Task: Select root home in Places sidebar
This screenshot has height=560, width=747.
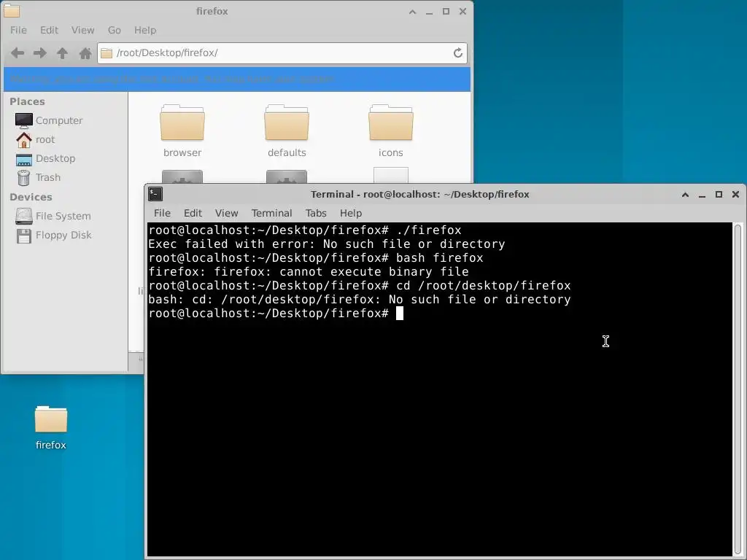Action: click(x=35, y=139)
